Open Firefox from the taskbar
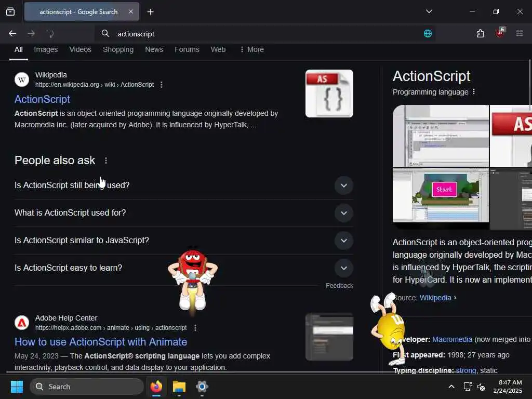This screenshot has width=532, height=399. (x=156, y=387)
